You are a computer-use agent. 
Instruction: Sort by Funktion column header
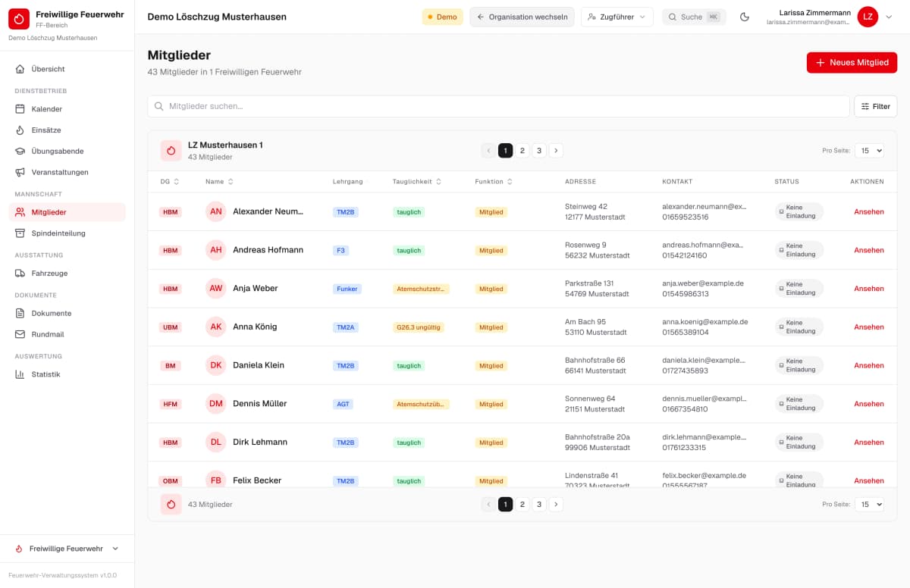494,182
